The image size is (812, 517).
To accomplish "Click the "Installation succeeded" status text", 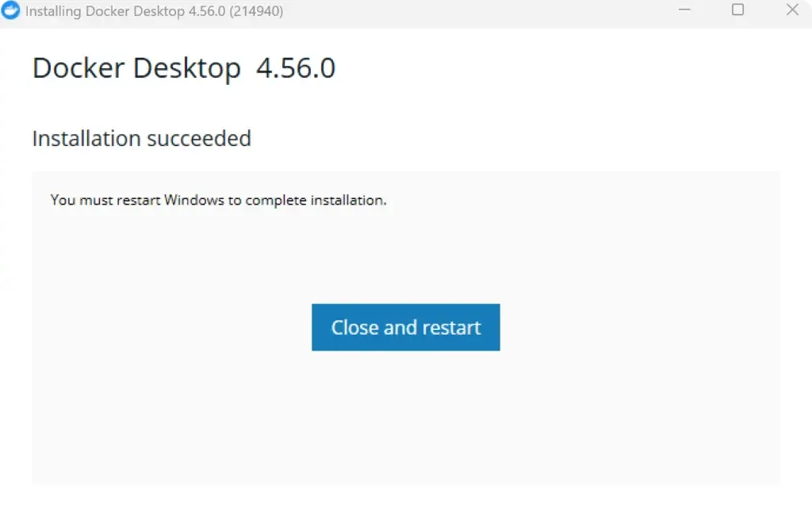I will pos(141,139).
